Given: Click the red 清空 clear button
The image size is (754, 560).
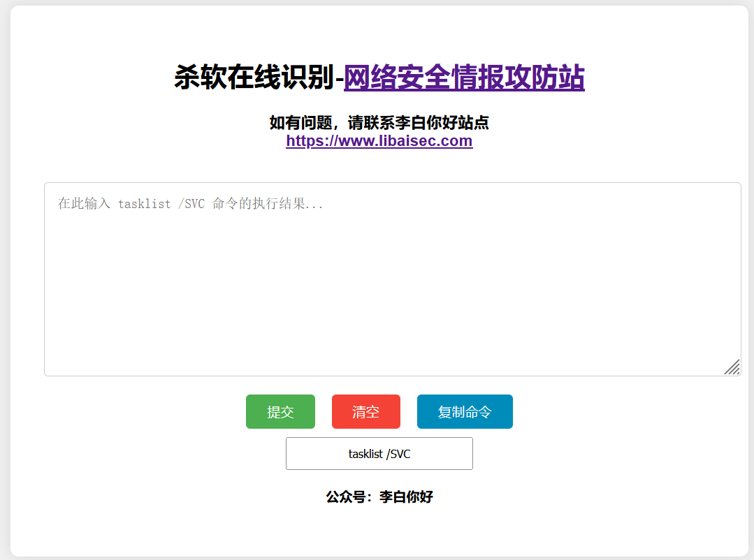Looking at the screenshot, I should tap(366, 411).
